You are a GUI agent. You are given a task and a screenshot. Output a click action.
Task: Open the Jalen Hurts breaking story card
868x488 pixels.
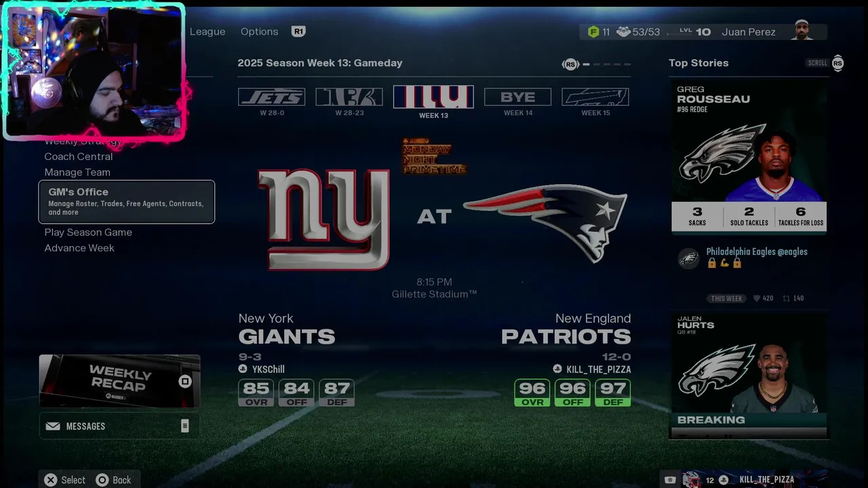(749, 375)
